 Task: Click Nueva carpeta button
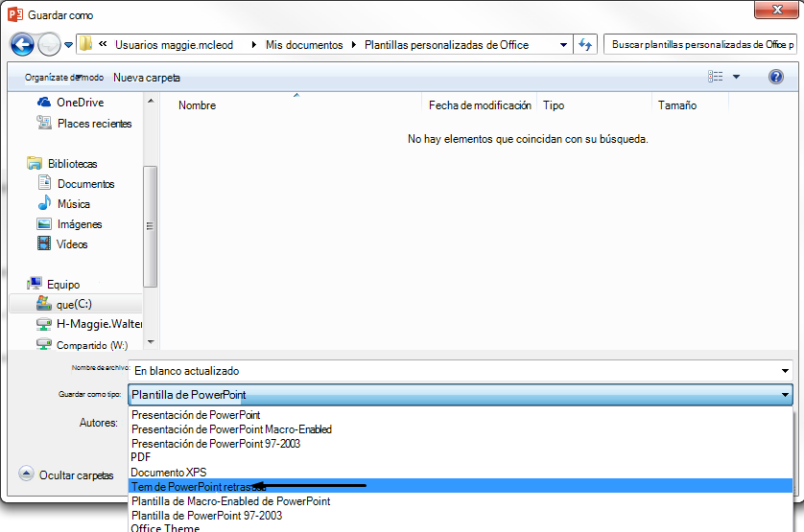click(x=147, y=78)
